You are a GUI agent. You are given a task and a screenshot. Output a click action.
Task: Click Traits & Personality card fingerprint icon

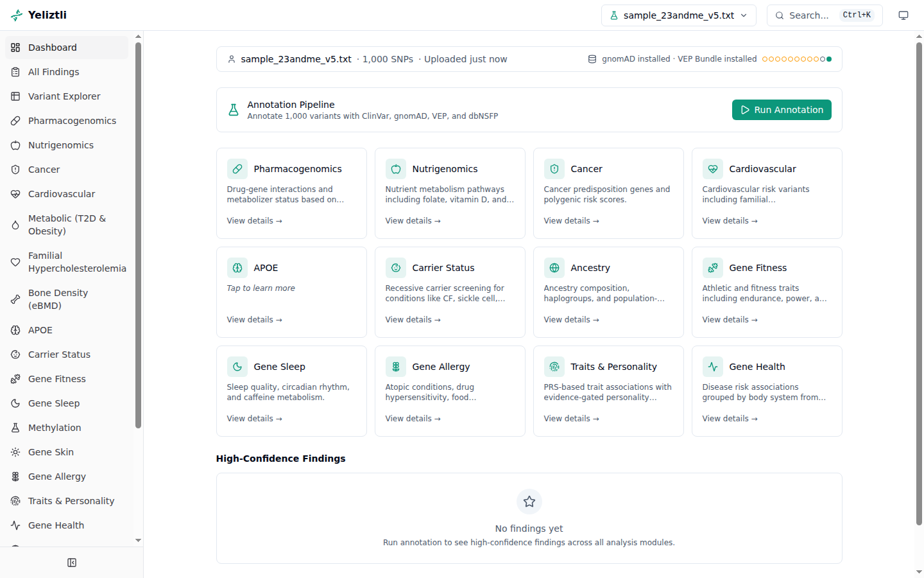click(x=554, y=367)
